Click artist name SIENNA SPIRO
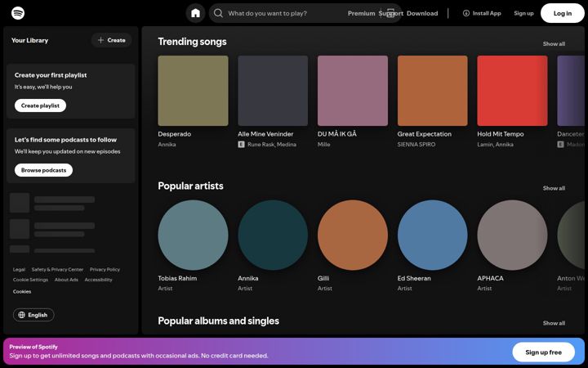The width and height of the screenshot is (588, 368). pyautogui.click(x=416, y=144)
